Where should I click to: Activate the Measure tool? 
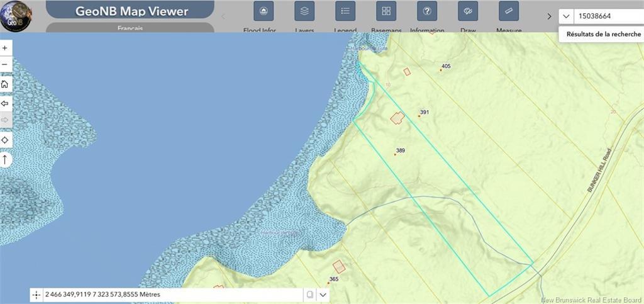[x=509, y=11]
